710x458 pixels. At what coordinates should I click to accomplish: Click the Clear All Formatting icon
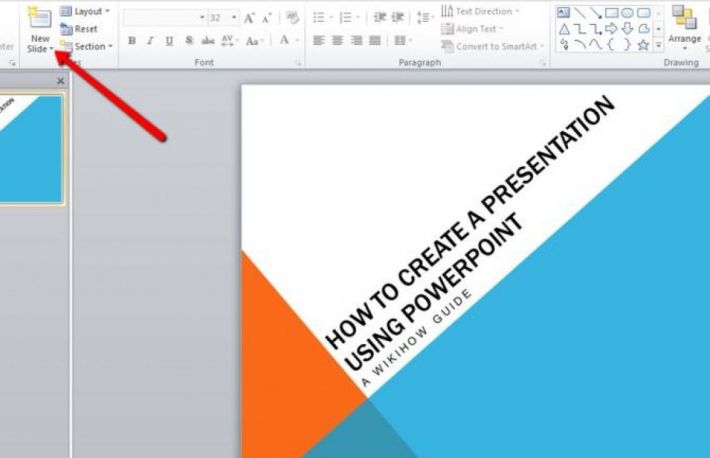click(293, 18)
